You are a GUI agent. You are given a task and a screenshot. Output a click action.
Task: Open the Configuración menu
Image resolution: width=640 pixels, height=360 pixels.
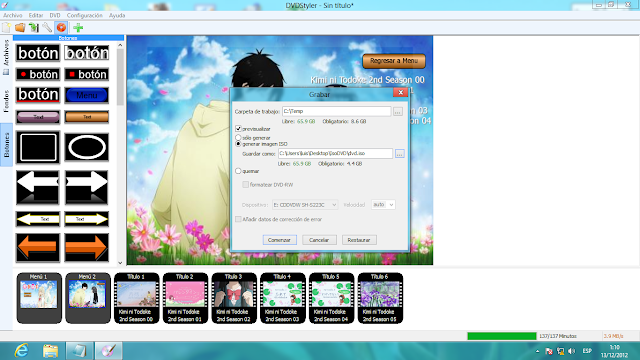(x=84, y=15)
